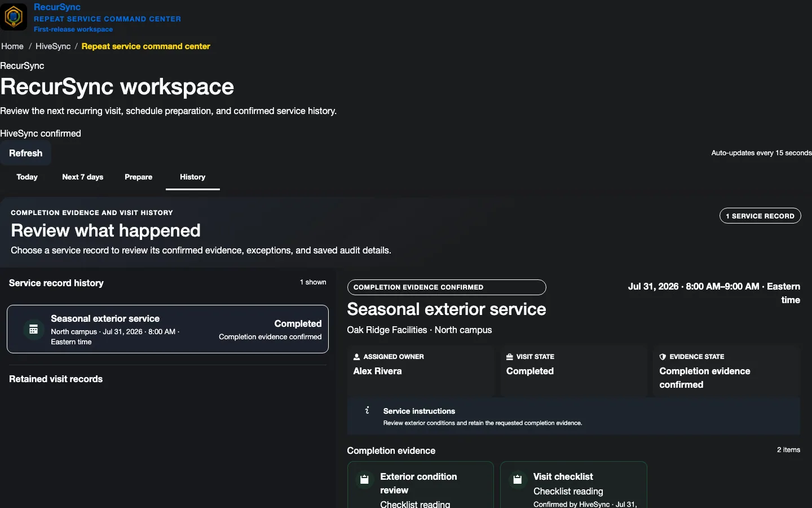Click the 2 items count label
Screen dimensions: 812x508
[x=788, y=450]
